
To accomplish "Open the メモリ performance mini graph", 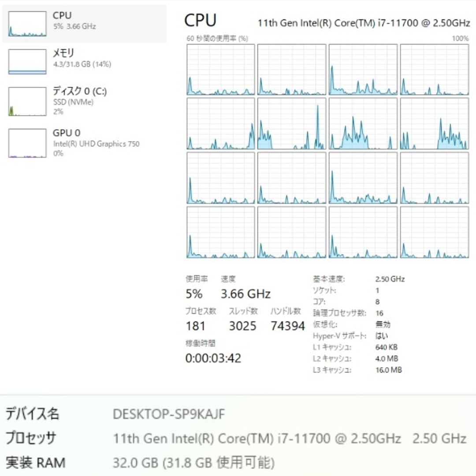I will point(27,62).
